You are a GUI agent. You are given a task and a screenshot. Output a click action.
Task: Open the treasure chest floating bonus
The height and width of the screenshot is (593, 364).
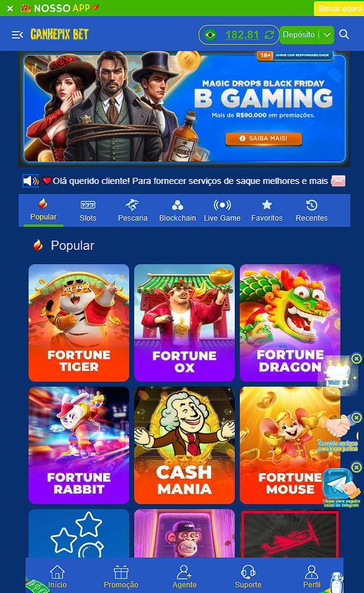pyautogui.click(x=339, y=374)
